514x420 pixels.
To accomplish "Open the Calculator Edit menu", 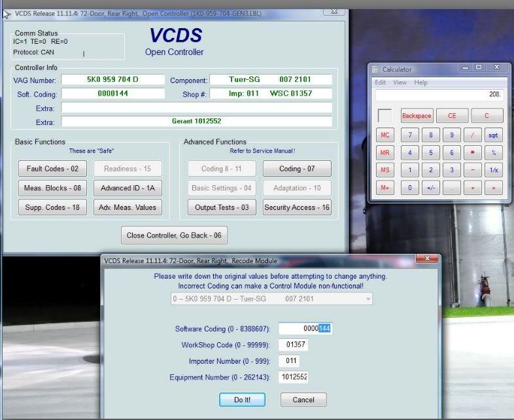I will click(380, 82).
